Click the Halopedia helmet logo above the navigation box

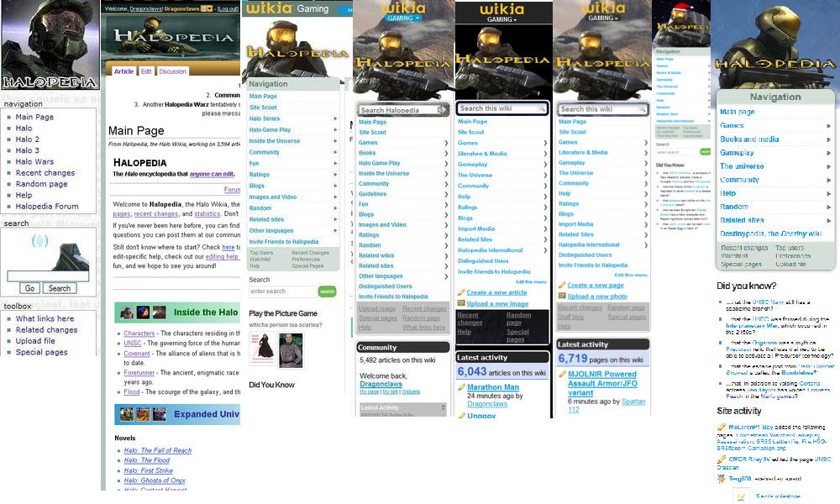tap(50, 45)
